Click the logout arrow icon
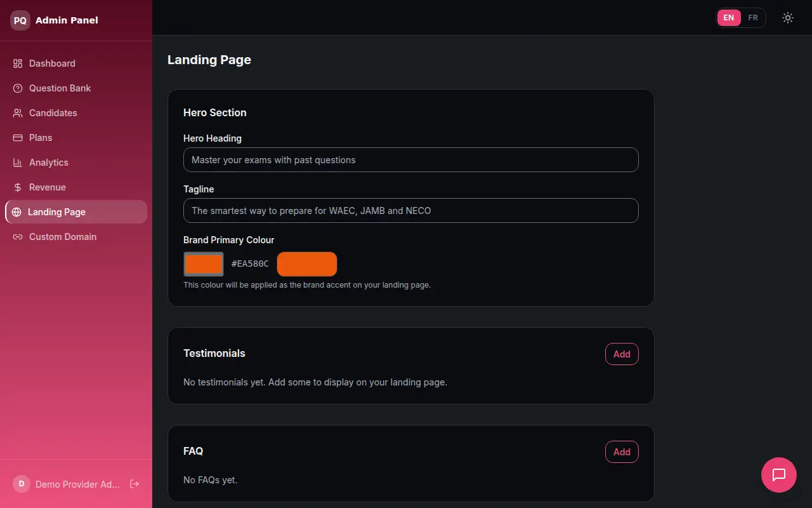Screen dimensions: 812x508 (134, 484)
